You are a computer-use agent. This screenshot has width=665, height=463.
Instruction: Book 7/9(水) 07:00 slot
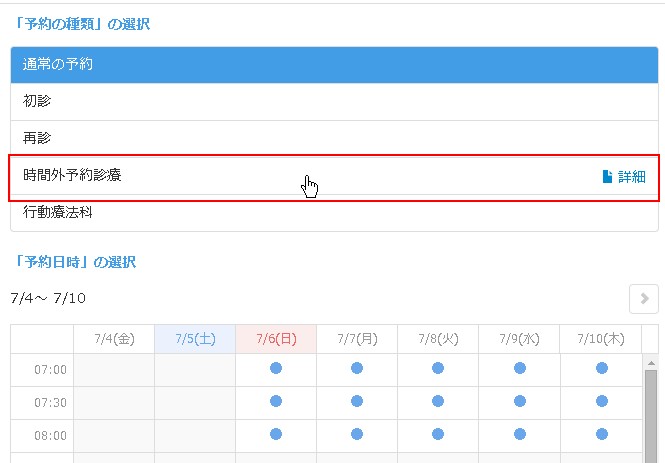pos(520,368)
